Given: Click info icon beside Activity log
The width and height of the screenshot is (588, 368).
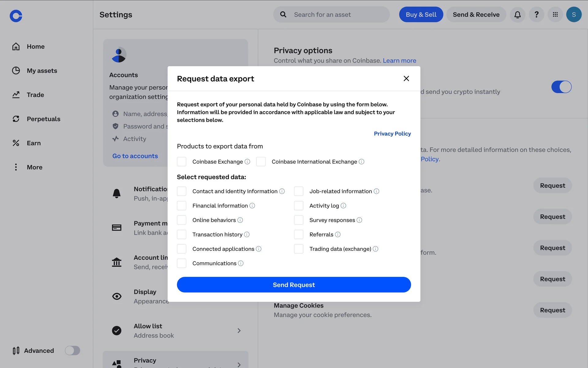Looking at the screenshot, I should coord(343,206).
